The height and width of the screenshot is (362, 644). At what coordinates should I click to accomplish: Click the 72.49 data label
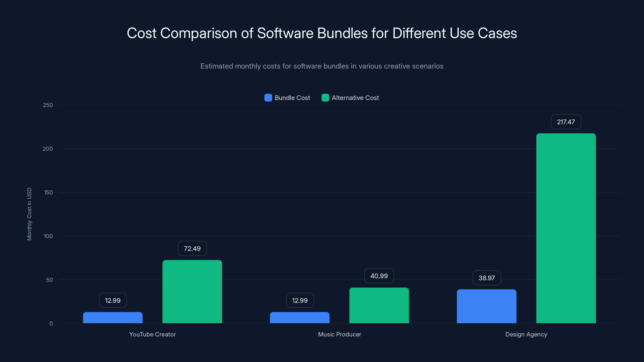(x=192, y=248)
